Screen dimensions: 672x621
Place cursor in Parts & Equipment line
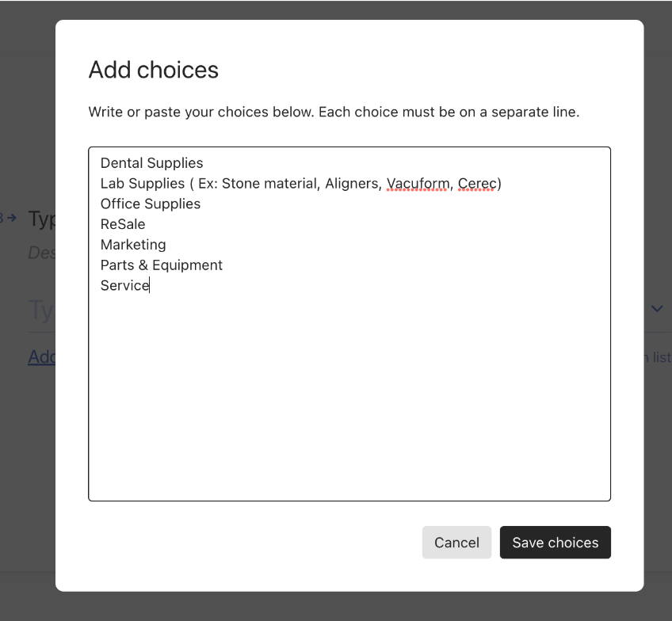(162, 265)
